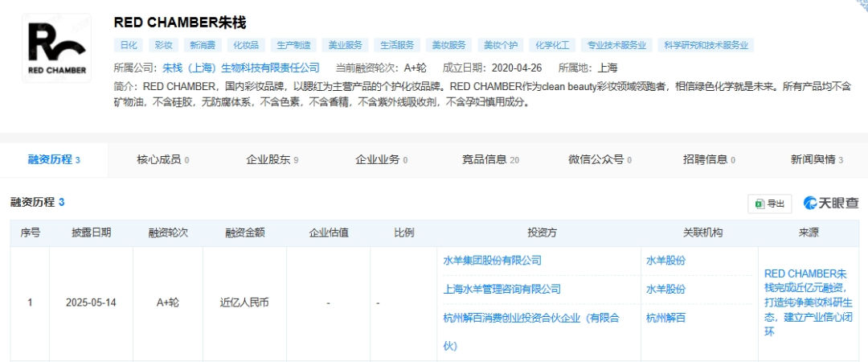Select the 生活服务 tag
The height and width of the screenshot is (362, 868).
tap(397, 46)
